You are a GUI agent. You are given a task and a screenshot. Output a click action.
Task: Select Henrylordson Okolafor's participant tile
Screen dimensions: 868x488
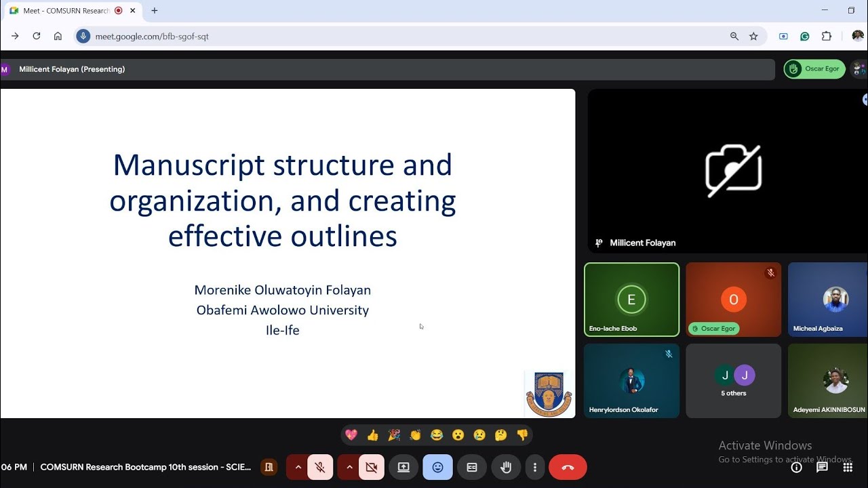pos(631,381)
